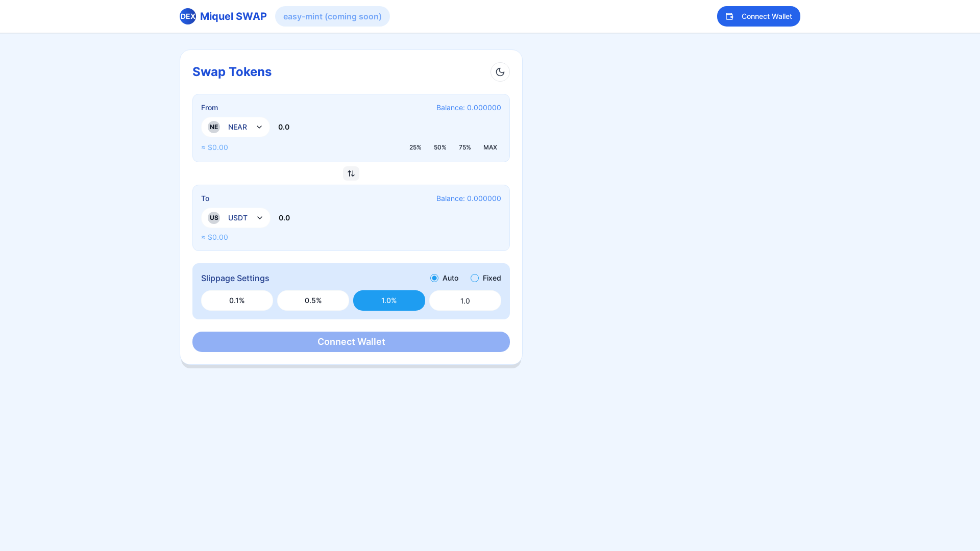Open the NEAR token dropdown
980x551 pixels.
click(235, 127)
